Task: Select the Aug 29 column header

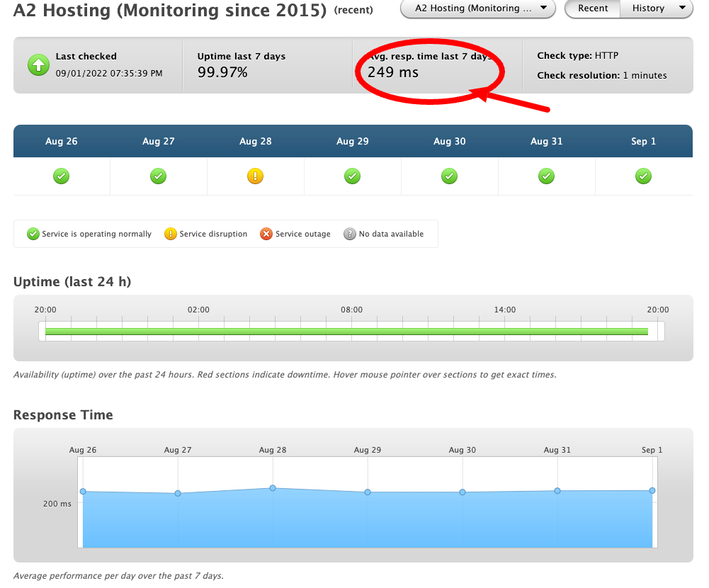Action: click(x=352, y=141)
